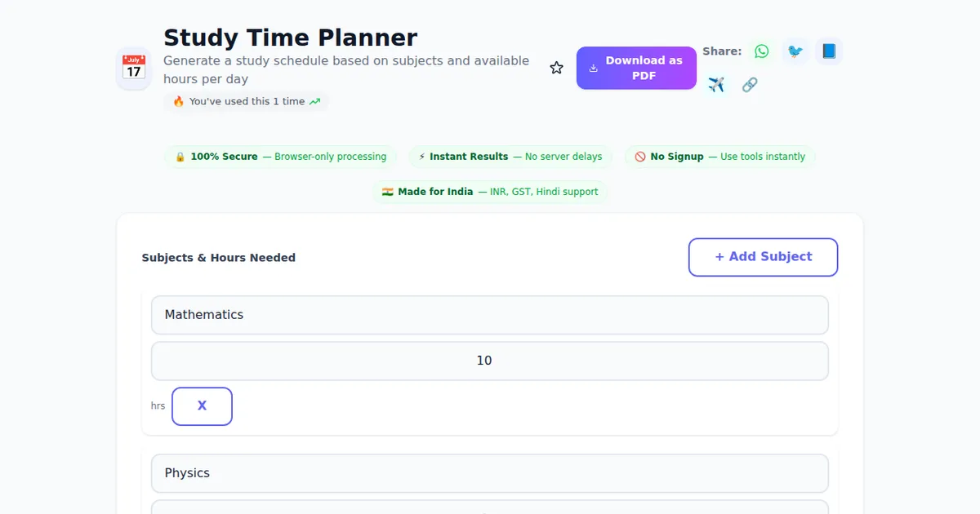Focus the hours field showing 10
Viewport: 980px width, 514px height.
click(x=490, y=361)
